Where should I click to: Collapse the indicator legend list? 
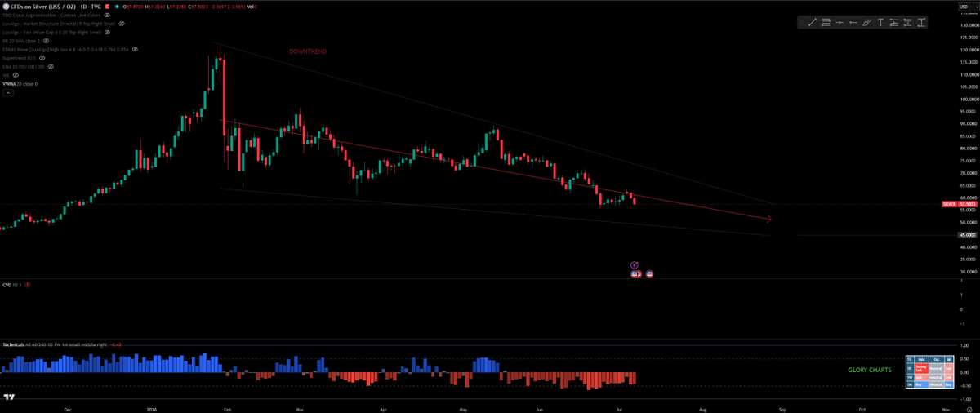(x=8, y=93)
